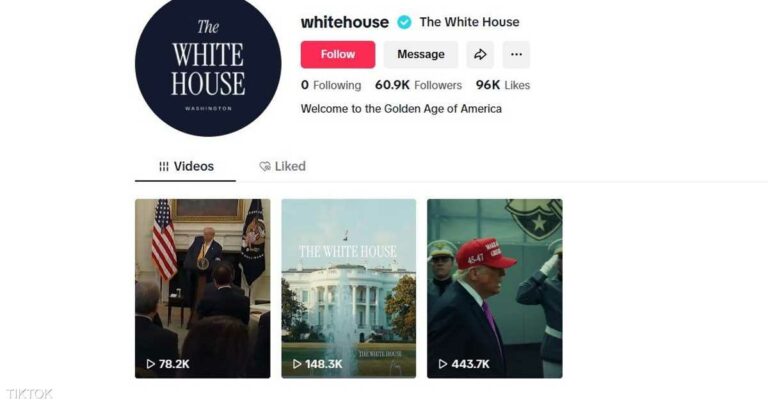
Task: Switch to the Liked tab
Action: [283, 166]
